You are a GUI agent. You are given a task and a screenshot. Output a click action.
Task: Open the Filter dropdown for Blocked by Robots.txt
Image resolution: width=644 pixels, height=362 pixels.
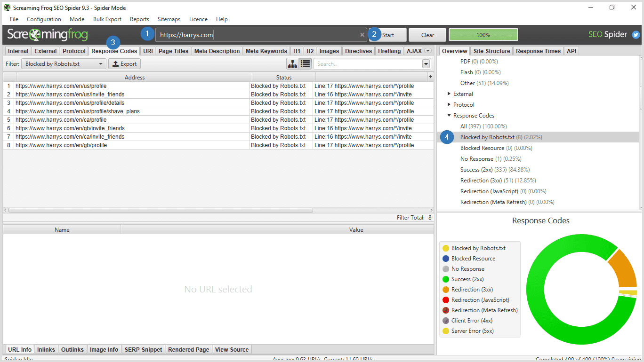click(x=64, y=64)
